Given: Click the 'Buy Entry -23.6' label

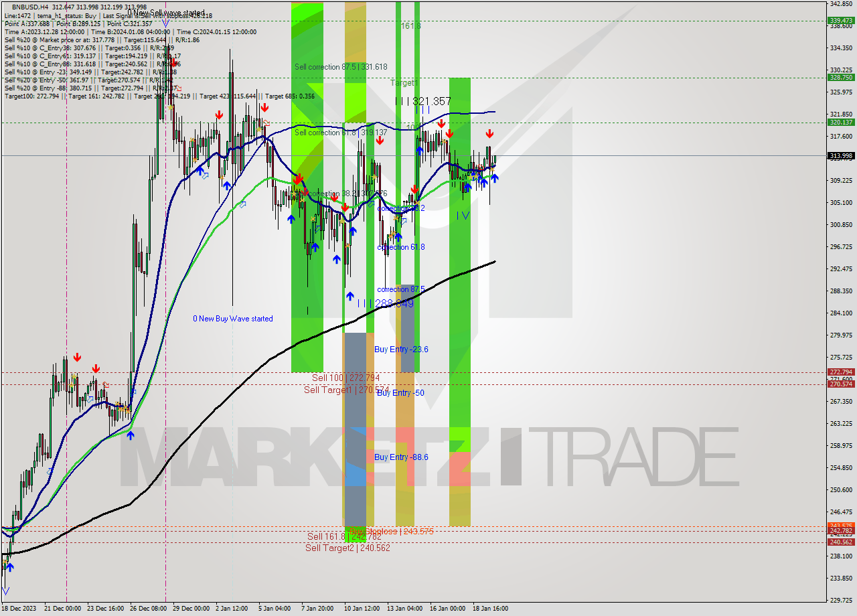Looking at the screenshot, I should pyautogui.click(x=401, y=350).
